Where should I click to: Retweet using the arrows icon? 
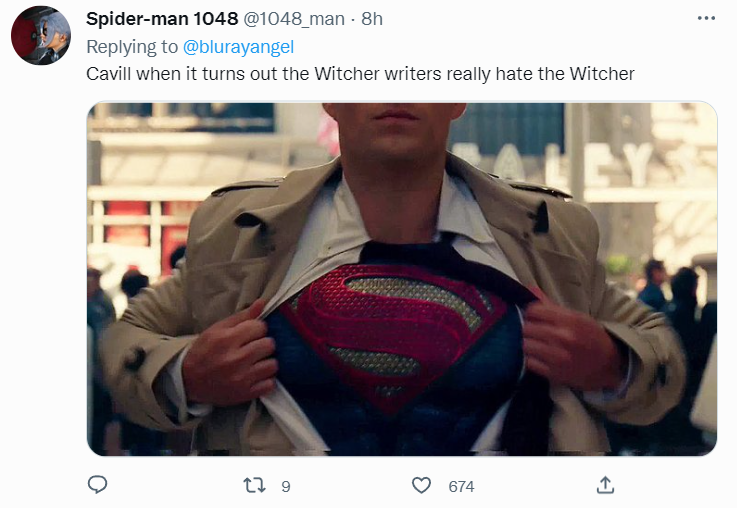point(254,485)
